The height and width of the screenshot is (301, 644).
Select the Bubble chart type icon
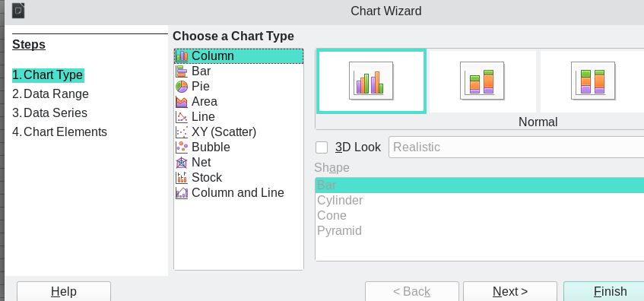coord(182,147)
